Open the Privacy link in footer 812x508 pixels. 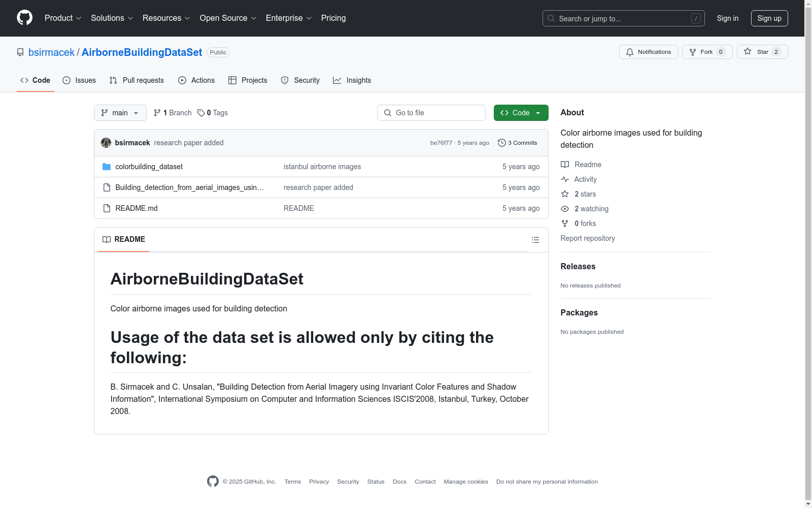pyautogui.click(x=319, y=482)
